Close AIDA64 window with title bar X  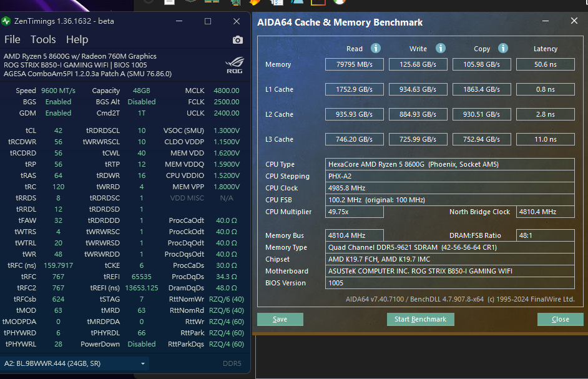click(574, 21)
